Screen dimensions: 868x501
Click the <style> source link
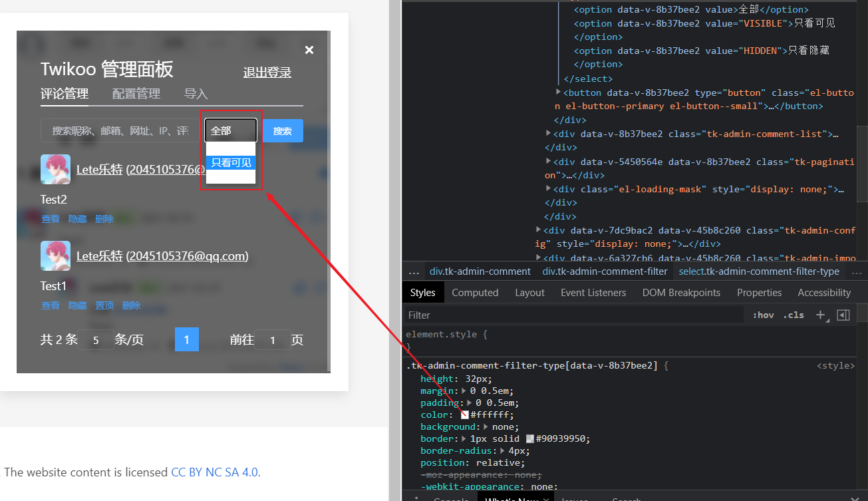tap(835, 365)
